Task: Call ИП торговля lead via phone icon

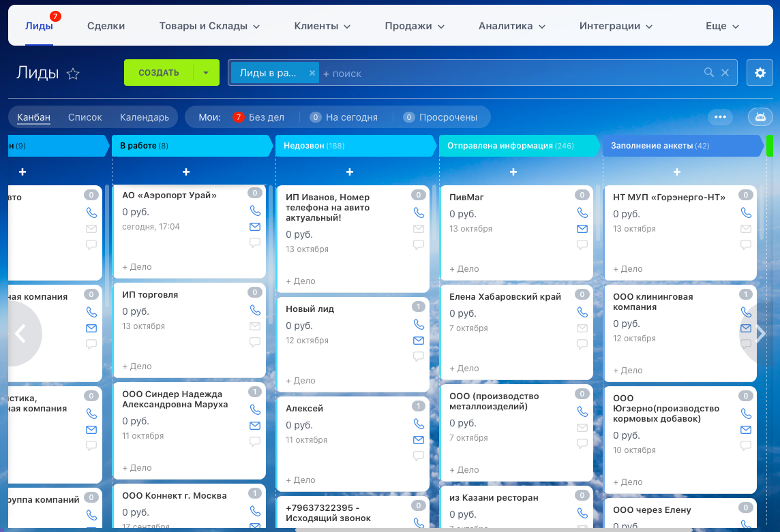Action: [255, 310]
